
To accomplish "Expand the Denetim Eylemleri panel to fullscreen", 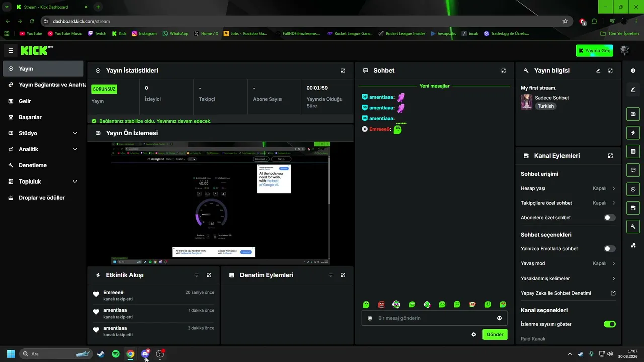I will pyautogui.click(x=343, y=275).
